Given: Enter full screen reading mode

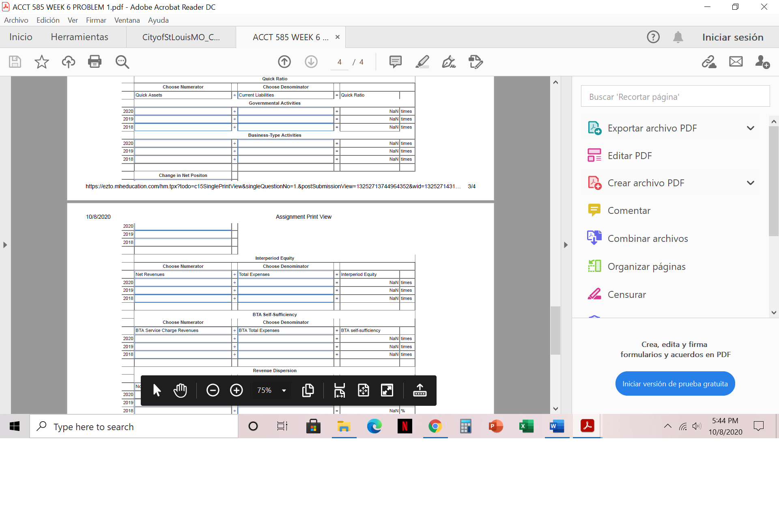Looking at the screenshot, I should (x=387, y=390).
